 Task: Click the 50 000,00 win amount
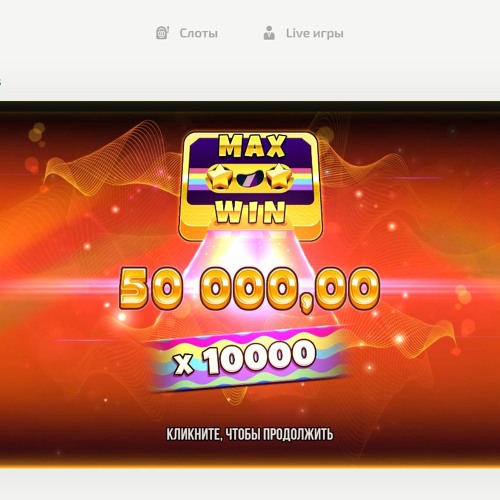(x=250, y=289)
